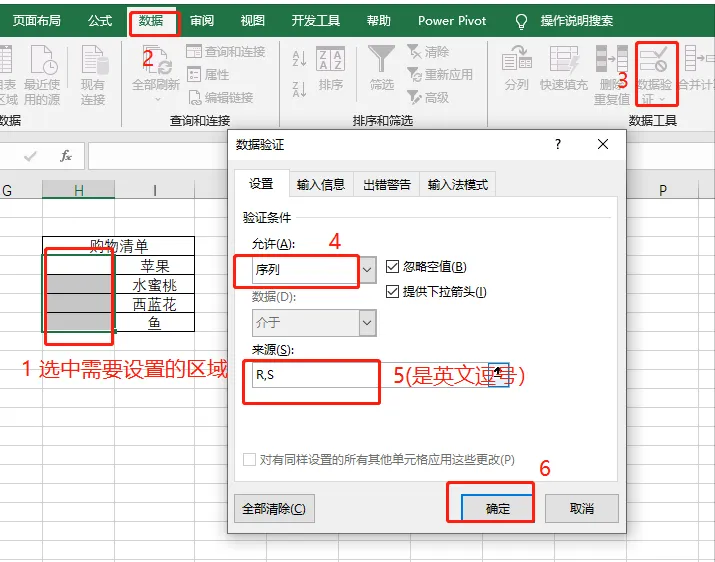The image size is (715, 562).
Task: Click the fx insert function icon
Action: [x=66, y=156]
